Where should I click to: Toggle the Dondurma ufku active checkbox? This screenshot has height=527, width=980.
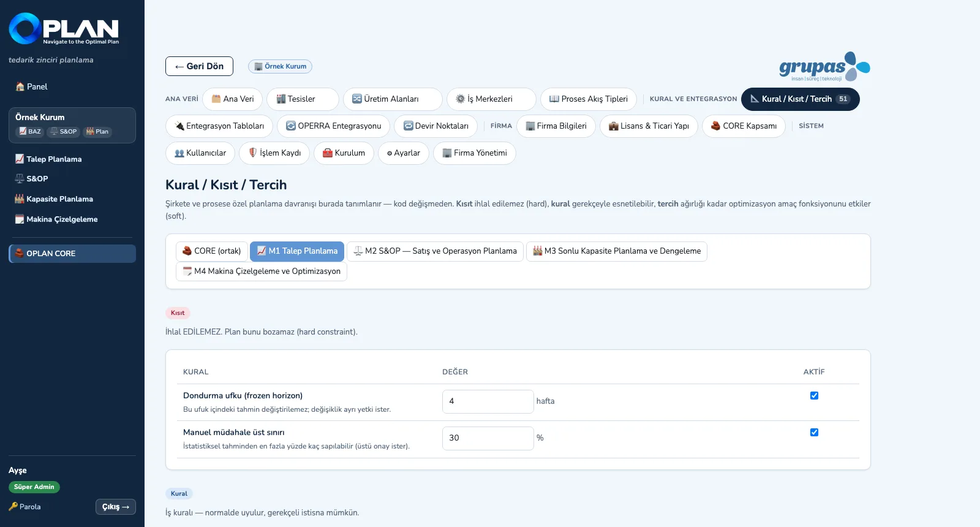pos(814,395)
